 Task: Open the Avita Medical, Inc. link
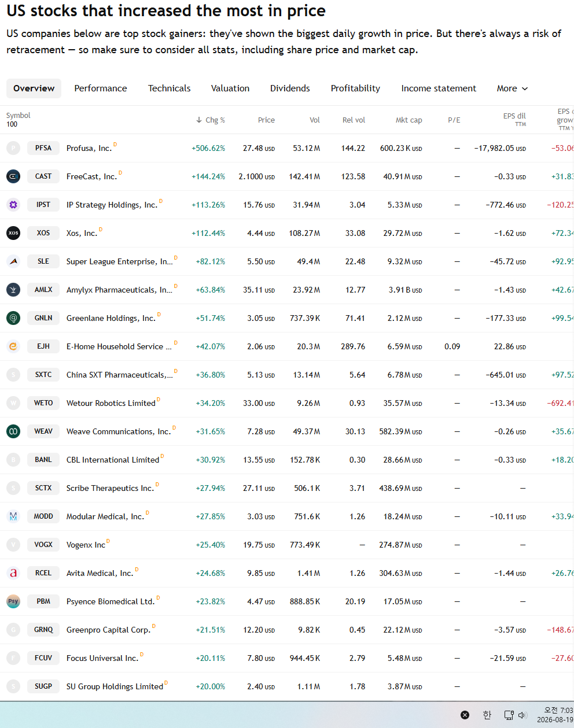pyautogui.click(x=100, y=574)
